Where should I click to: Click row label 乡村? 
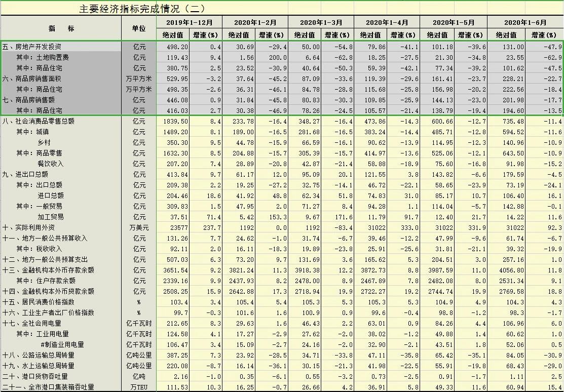44,142
